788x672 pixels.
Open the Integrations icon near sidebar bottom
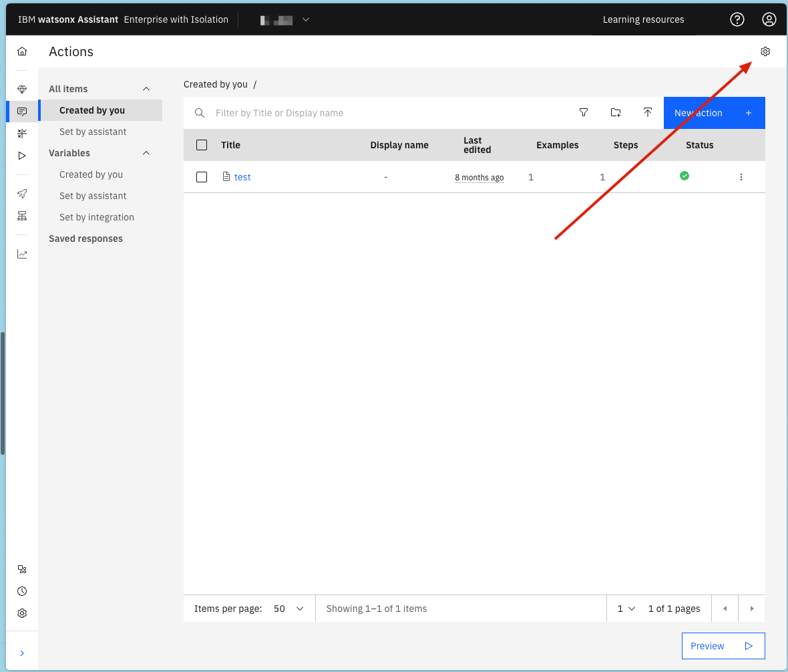(x=22, y=570)
